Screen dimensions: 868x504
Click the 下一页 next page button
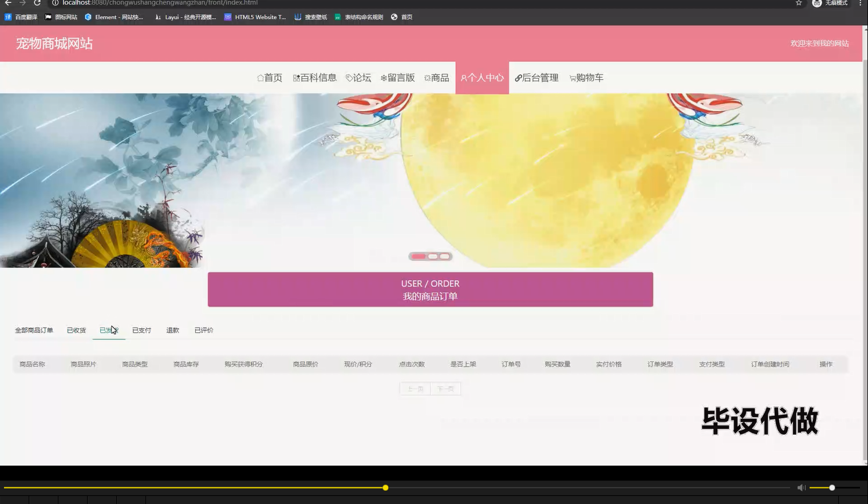pyautogui.click(x=445, y=389)
